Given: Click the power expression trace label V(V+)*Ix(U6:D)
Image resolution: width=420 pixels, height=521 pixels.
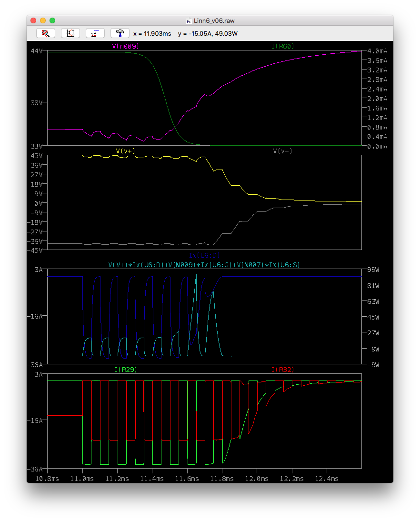Looking at the screenshot, I should click(x=204, y=265).
